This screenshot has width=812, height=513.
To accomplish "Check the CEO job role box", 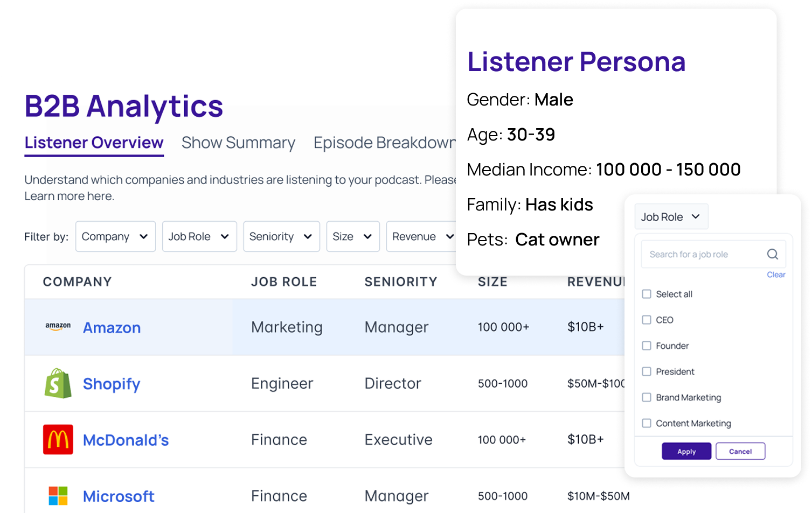I will click(x=647, y=320).
